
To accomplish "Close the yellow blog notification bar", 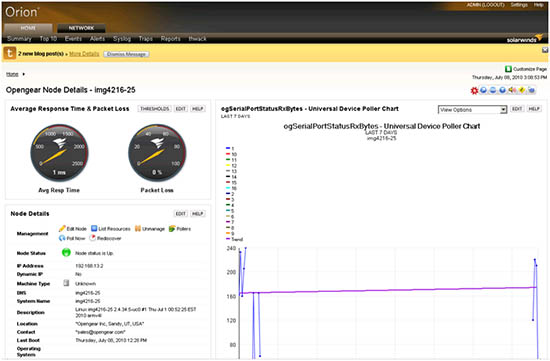I will coord(545,50).
